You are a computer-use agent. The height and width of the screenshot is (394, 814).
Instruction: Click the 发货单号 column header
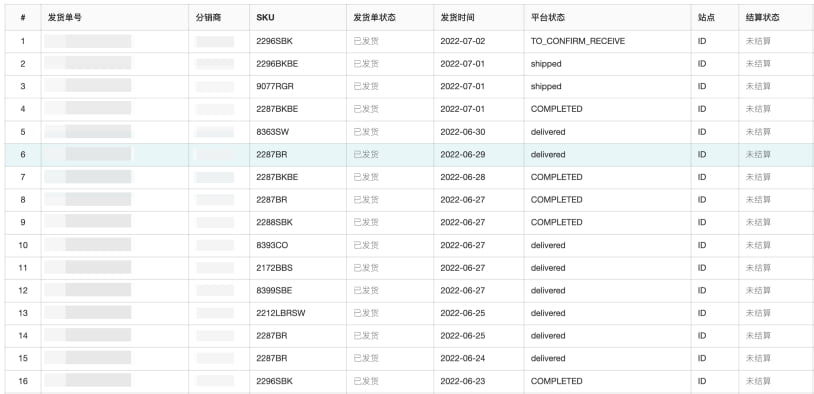[x=64, y=18]
